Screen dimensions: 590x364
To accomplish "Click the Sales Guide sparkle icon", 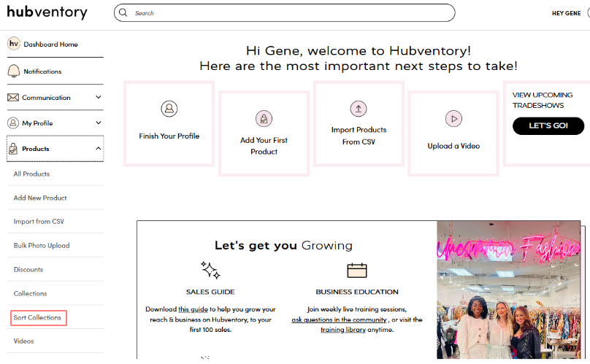I will (210, 271).
